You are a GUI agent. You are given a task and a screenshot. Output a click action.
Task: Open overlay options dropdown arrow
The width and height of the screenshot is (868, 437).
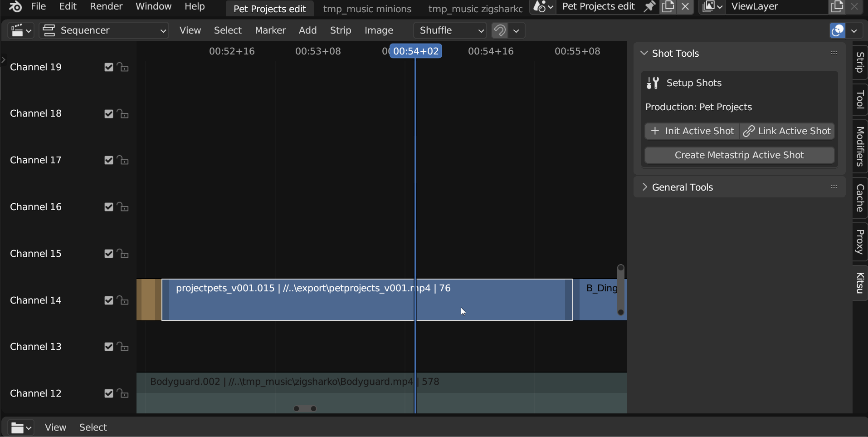(854, 30)
